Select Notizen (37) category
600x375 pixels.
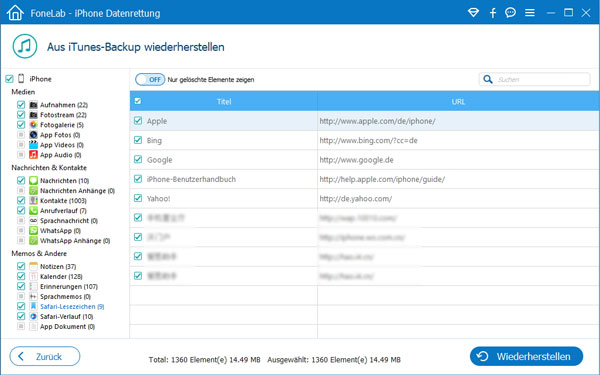pyautogui.click(x=58, y=266)
